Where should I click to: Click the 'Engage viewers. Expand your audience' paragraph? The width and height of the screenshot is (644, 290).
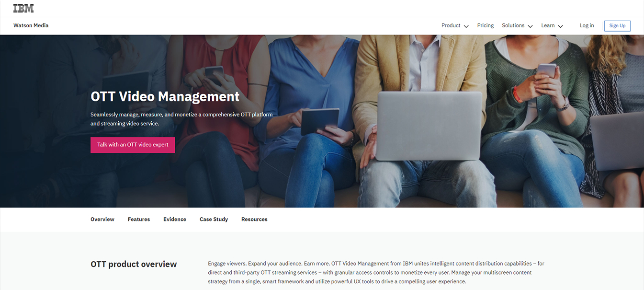point(376,272)
